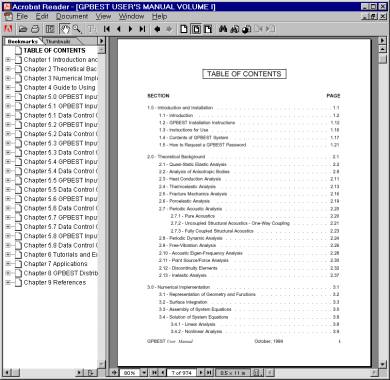Enable Fit Width view button
The image size is (390, 380).
(x=208, y=29)
